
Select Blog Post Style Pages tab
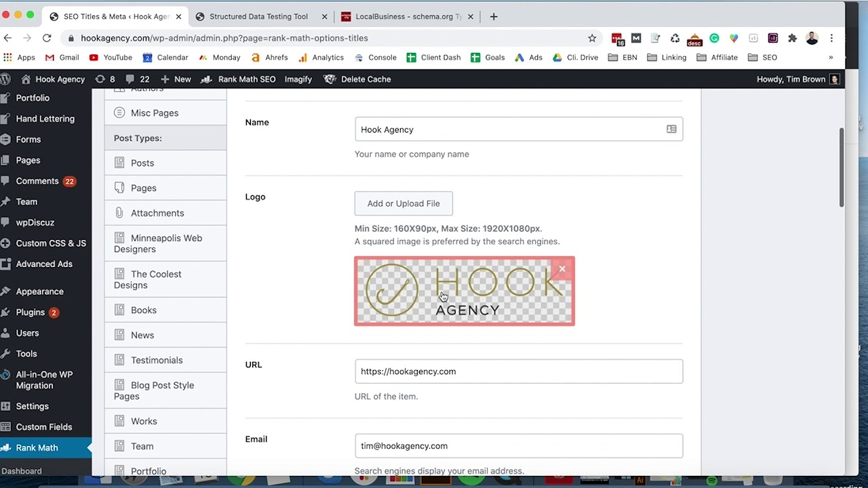click(x=165, y=390)
